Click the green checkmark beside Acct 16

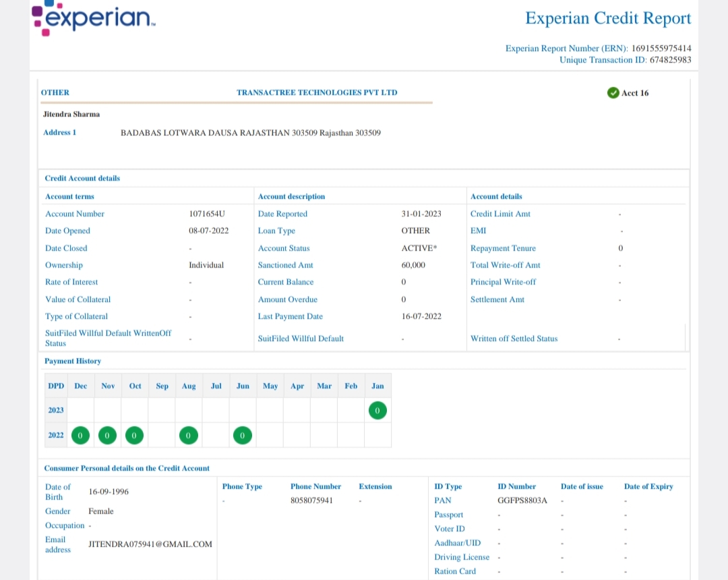[613, 93]
